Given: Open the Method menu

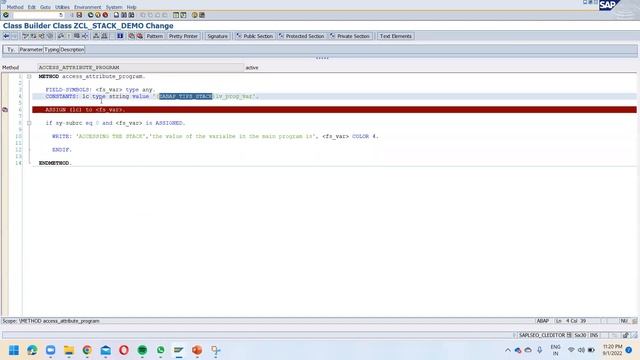Looking at the screenshot, I should [x=15, y=7].
